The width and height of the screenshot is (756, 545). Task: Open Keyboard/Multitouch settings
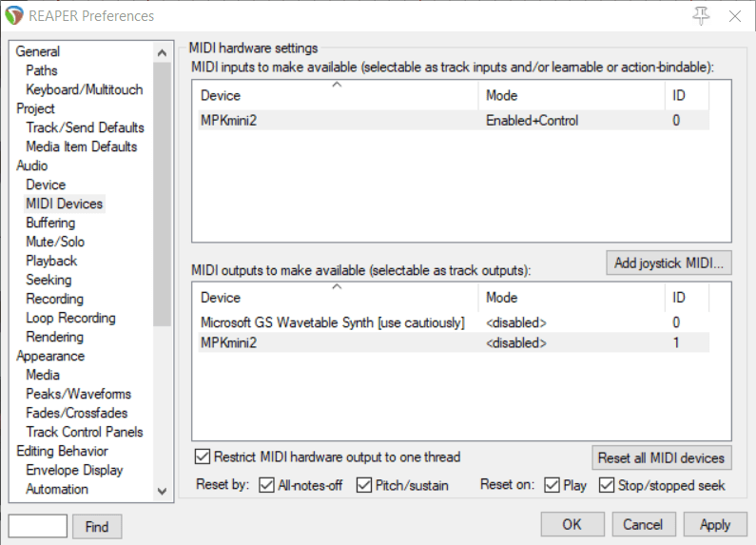[85, 89]
